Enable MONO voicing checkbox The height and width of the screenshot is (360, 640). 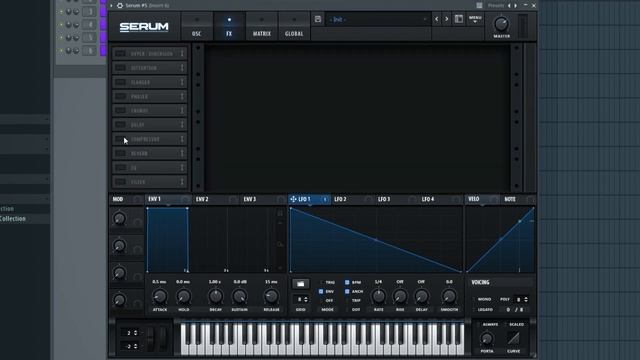474,299
